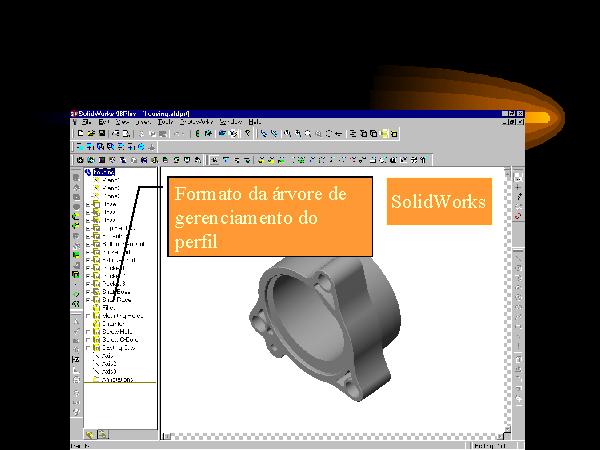Click the New document icon in toolbar
Screen dimensions: 600x450
[x=80, y=132]
